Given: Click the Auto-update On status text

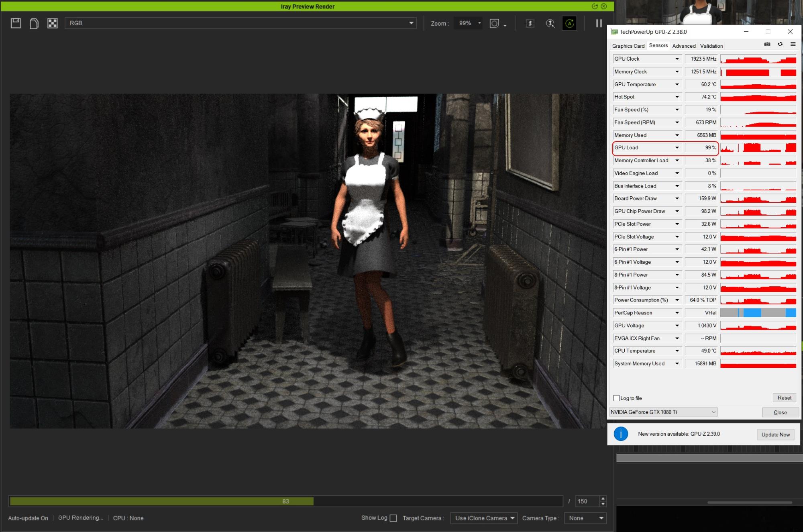Looking at the screenshot, I should point(28,518).
